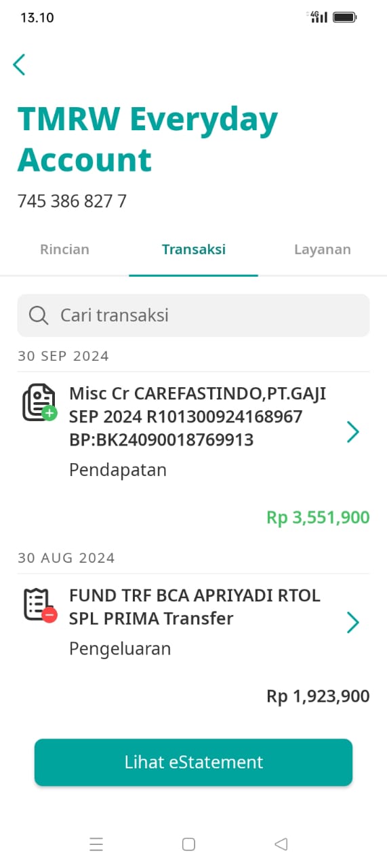Tap the Android back triangle icon

(x=281, y=844)
